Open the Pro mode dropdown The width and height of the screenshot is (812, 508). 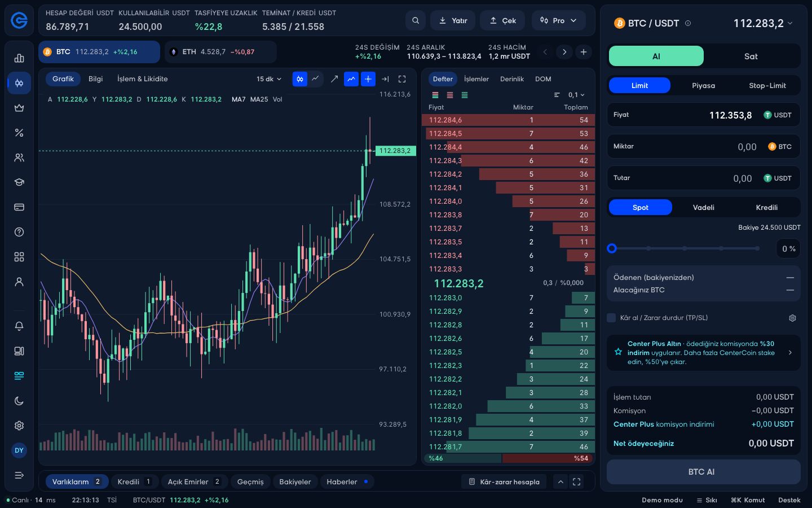tap(558, 20)
